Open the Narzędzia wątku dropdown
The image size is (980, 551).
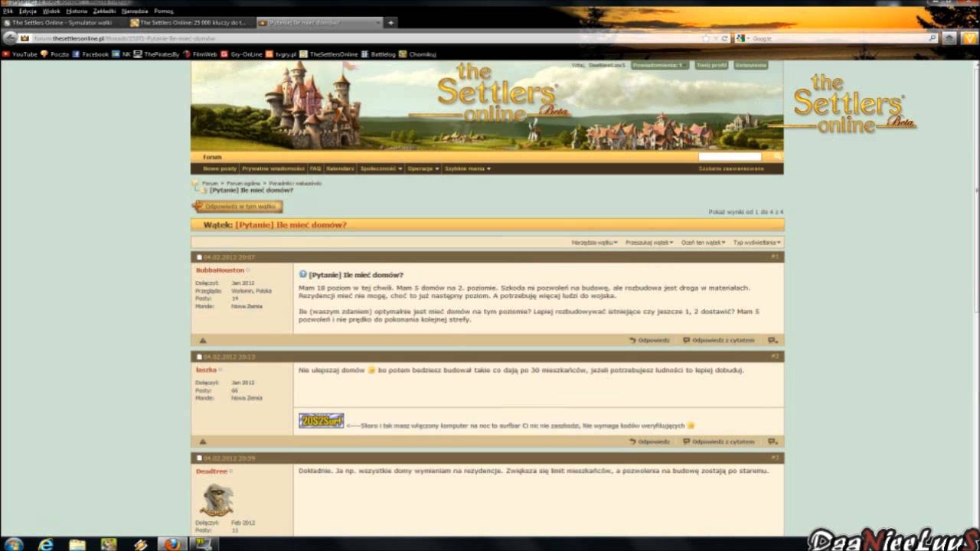click(594, 243)
